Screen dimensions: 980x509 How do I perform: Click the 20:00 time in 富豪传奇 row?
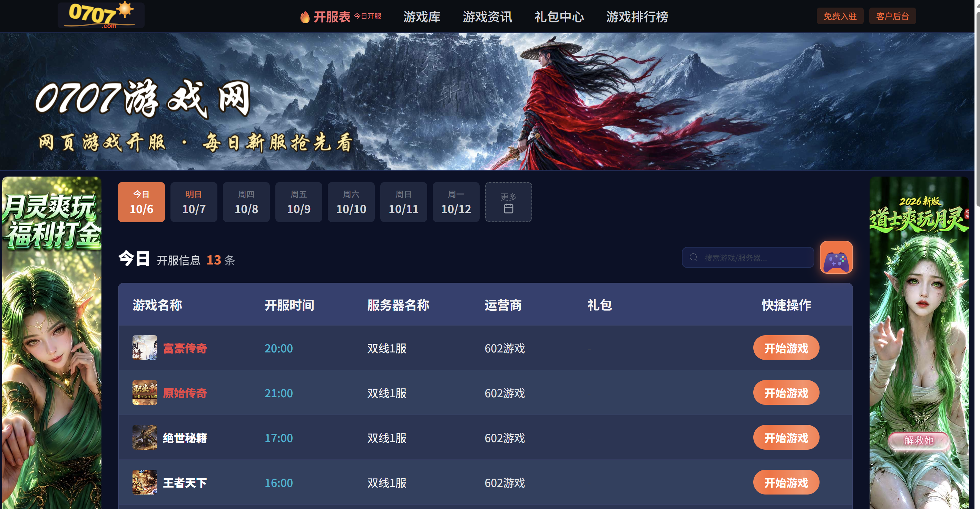pos(278,348)
